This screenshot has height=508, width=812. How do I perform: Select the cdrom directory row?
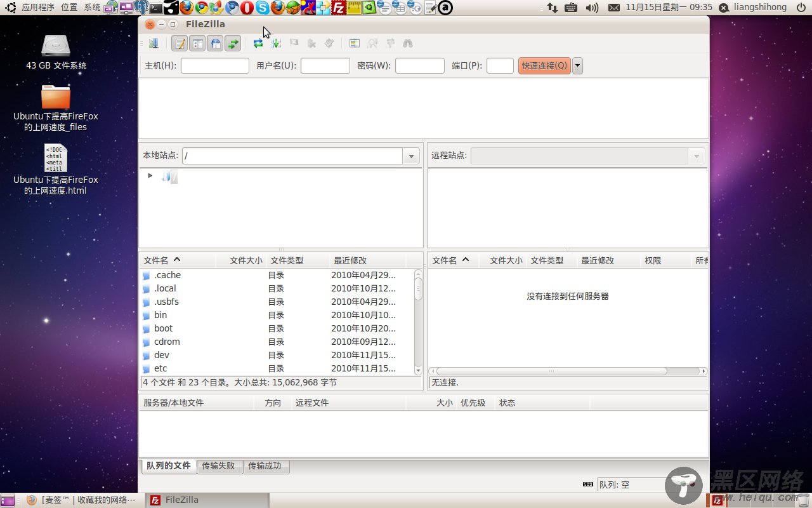pos(277,342)
